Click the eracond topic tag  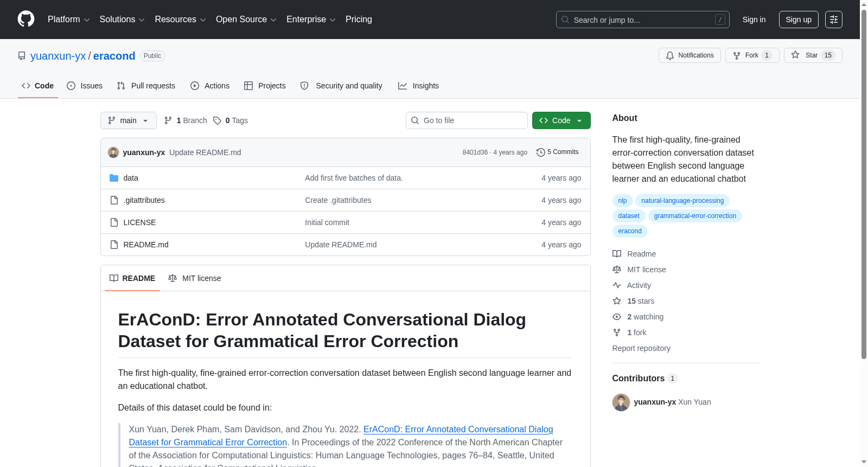click(x=630, y=231)
